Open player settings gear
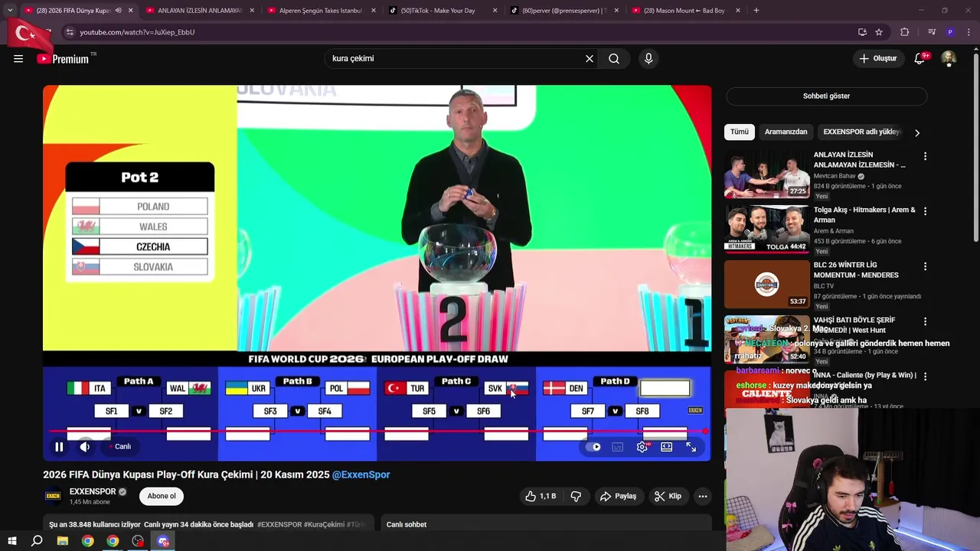Image resolution: width=980 pixels, height=551 pixels. pos(642,447)
